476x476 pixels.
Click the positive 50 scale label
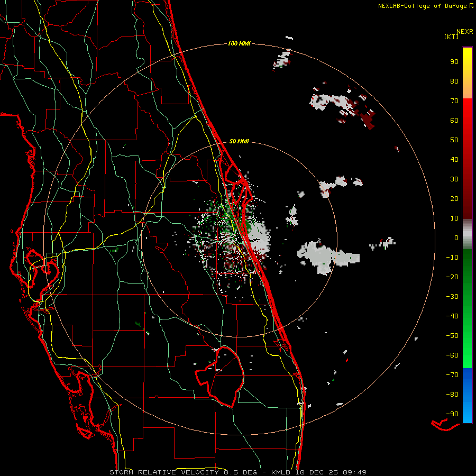pyautogui.click(x=454, y=140)
